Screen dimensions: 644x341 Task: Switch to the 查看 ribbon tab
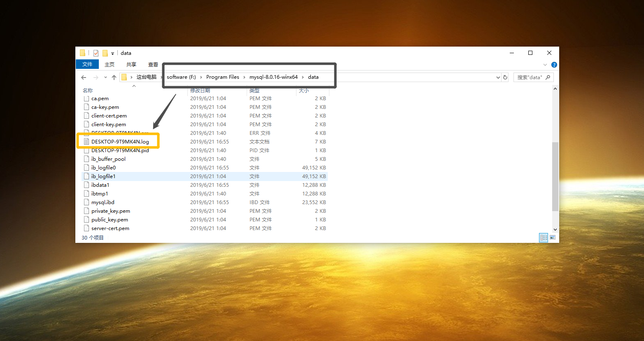[153, 65]
